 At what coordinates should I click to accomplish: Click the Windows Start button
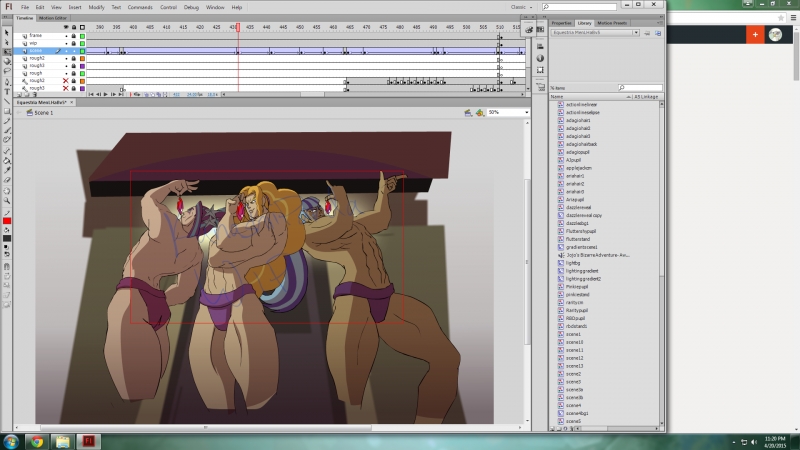(x=11, y=440)
